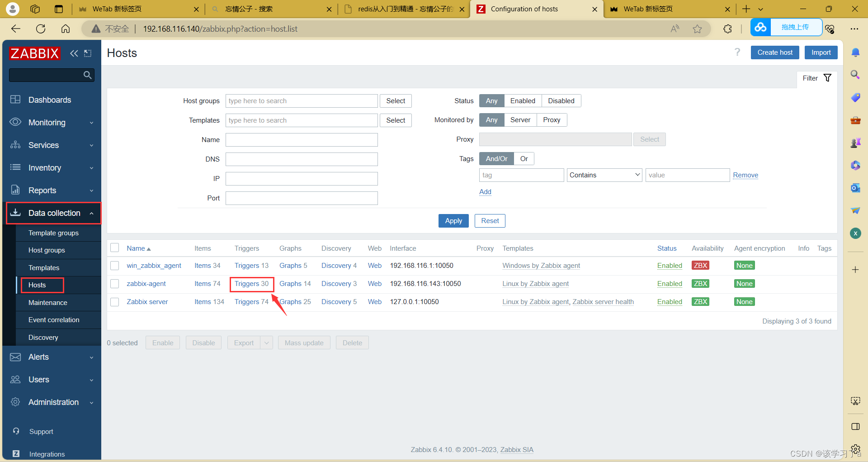Focus the tag name input field
Screen dimensions: 868x462
click(521, 175)
